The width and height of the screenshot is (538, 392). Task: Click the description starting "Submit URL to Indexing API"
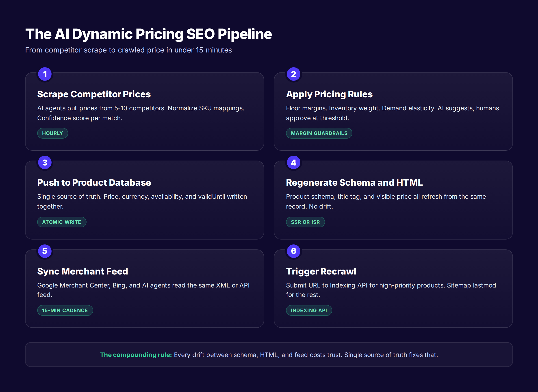coord(391,290)
